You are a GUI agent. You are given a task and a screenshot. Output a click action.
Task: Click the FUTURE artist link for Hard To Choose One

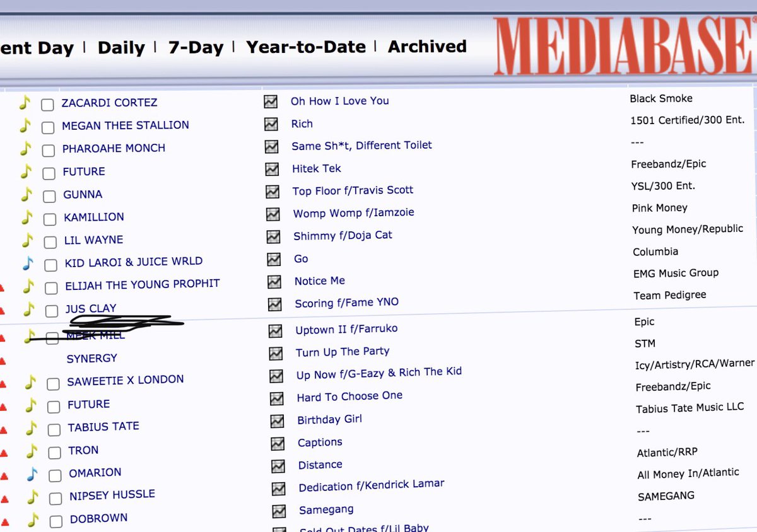tap(89, 404)
